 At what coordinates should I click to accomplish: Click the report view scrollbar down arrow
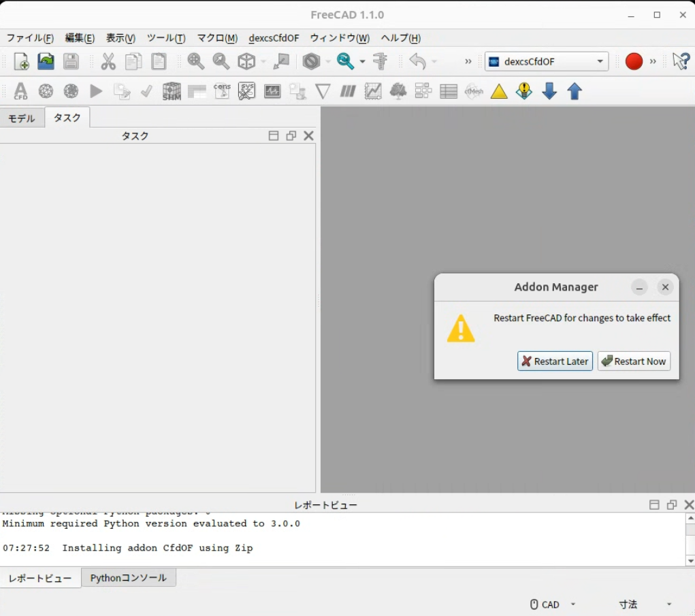[x=690, y=561]
